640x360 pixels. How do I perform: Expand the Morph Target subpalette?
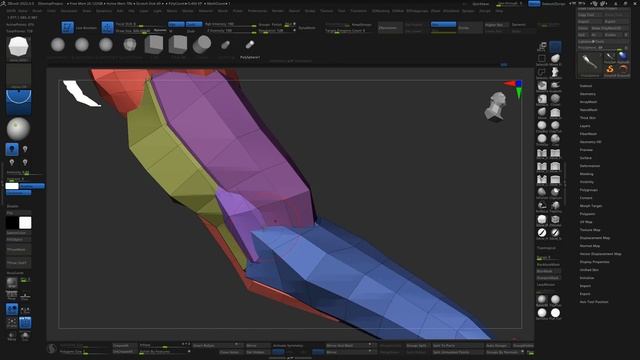591,206
